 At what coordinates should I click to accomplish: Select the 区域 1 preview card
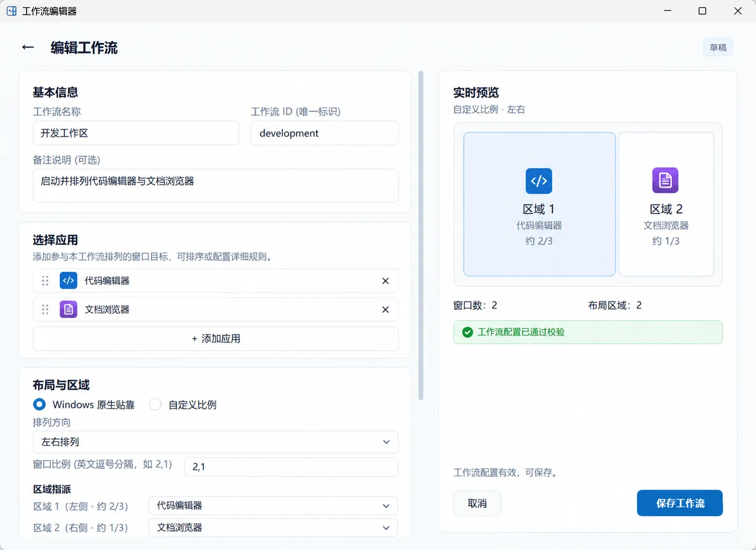(539, 204)
